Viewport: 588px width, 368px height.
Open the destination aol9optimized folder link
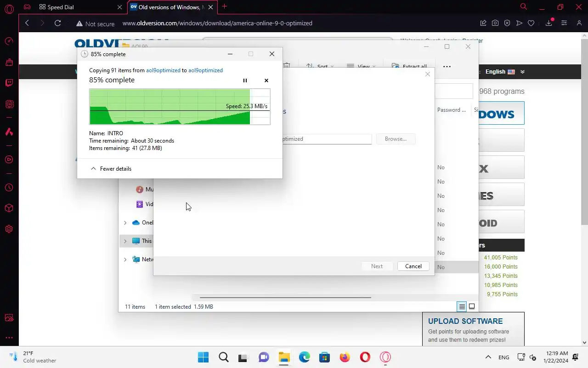(205, 70)
